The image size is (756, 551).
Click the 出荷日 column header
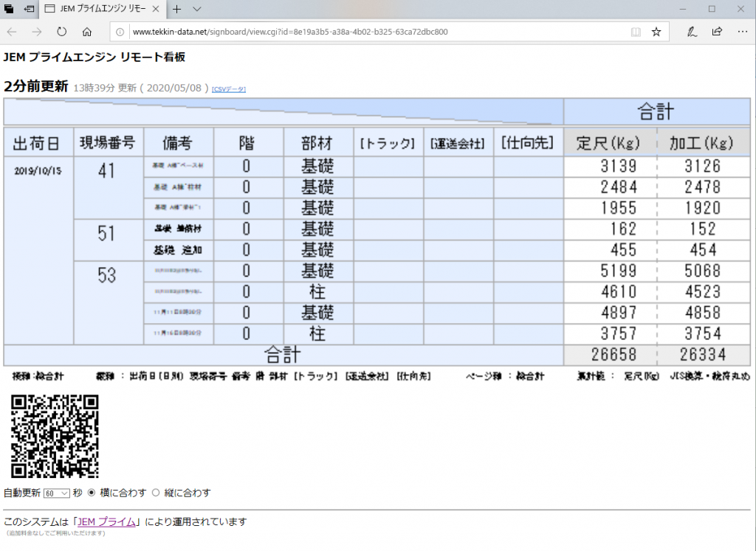coord(38,142)
